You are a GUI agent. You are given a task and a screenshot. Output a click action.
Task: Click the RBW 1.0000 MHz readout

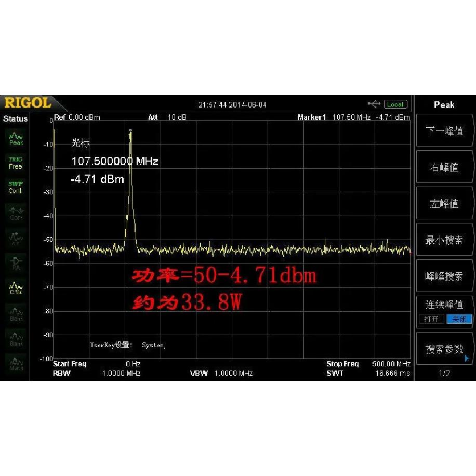[x=97, y=373]
